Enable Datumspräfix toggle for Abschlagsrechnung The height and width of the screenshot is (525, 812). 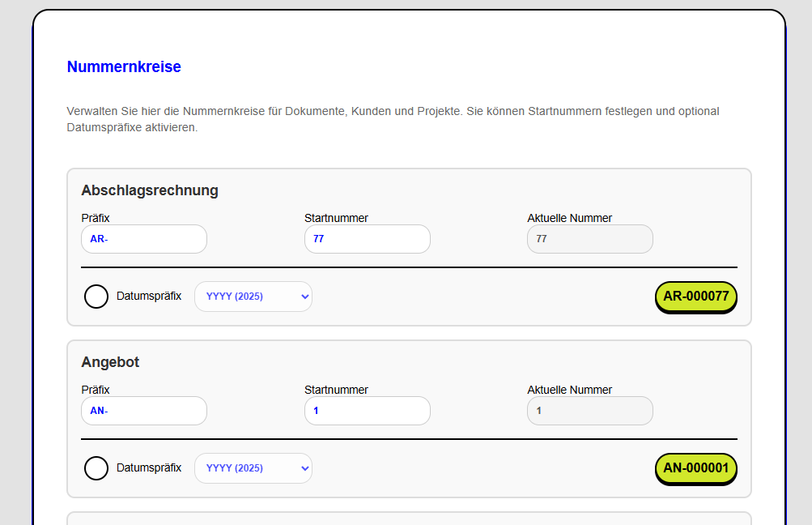pos(96,297)
